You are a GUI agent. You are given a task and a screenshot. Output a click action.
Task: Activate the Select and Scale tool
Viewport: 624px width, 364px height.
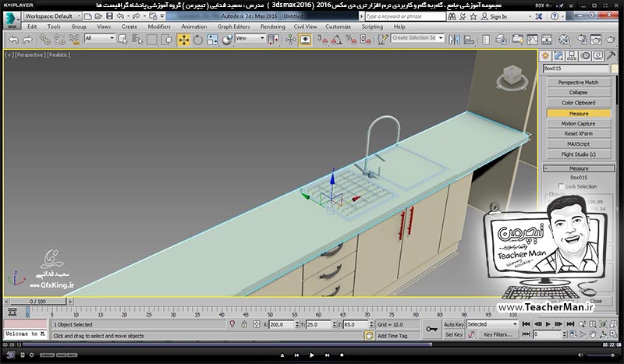coord(212,40)
